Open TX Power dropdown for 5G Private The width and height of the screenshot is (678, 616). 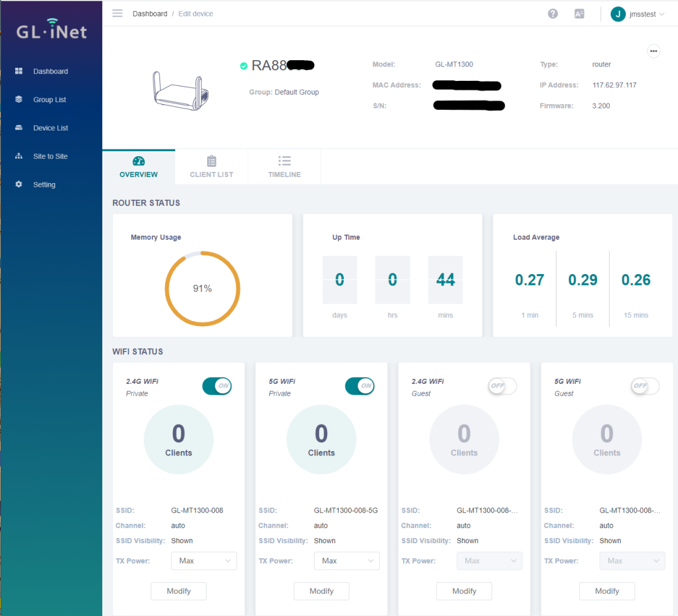coord(347,561)
